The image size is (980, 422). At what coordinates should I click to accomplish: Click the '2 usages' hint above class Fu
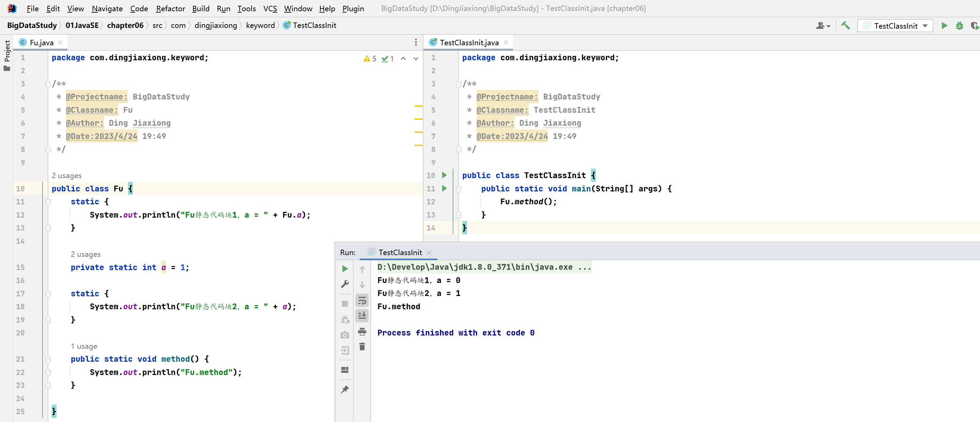[x=67, y=175]
